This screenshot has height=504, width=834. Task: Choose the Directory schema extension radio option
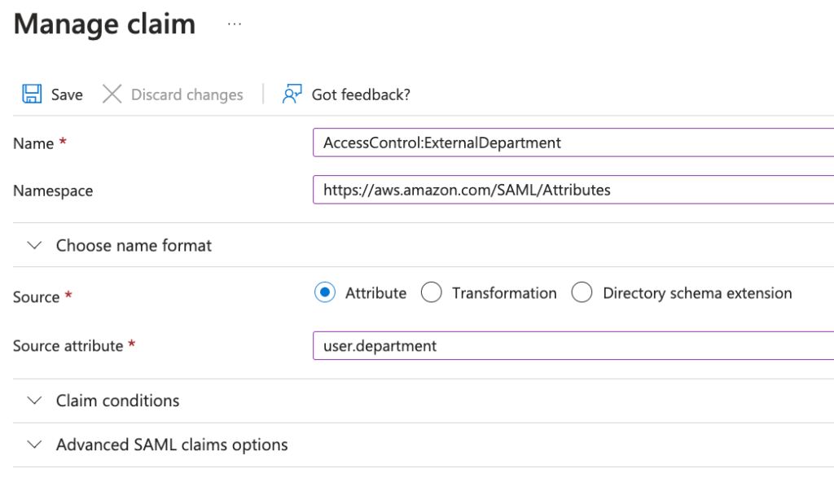click(582, 293)
